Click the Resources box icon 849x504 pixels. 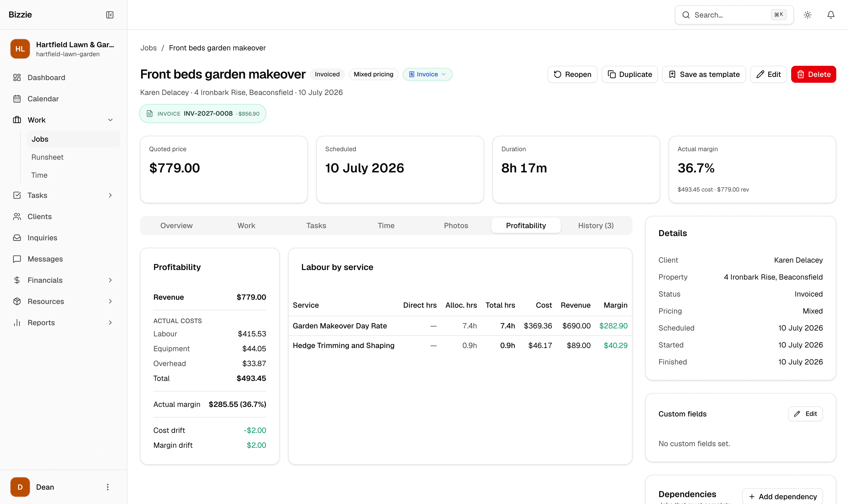17,302
